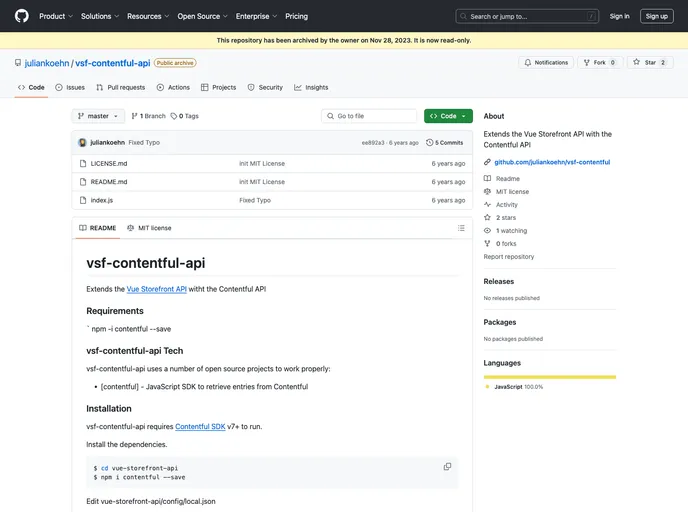View the 5 Commits history
The width and height of the screenshot is (688, 512).
[x=444, y=143]
